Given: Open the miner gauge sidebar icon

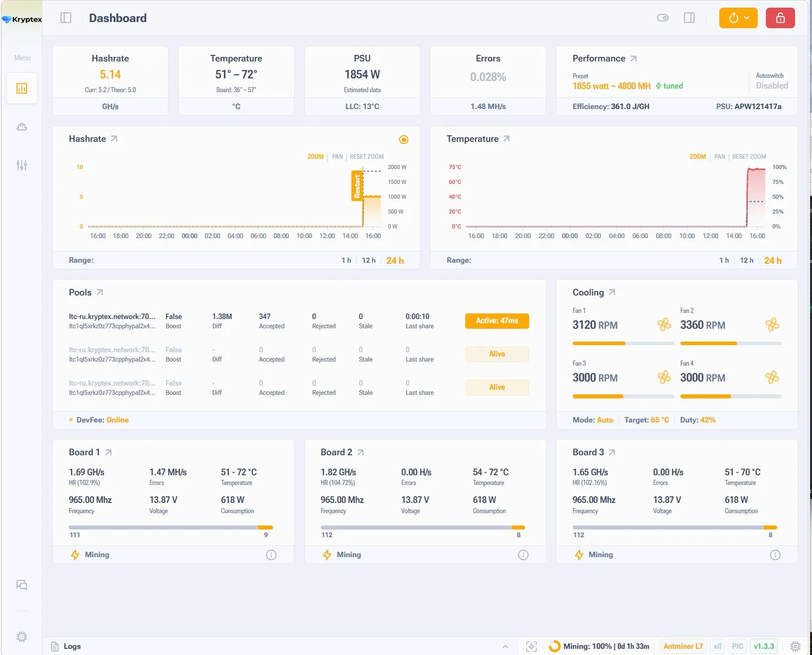Looking at the screenshot, I should click(x=22, y=127).
